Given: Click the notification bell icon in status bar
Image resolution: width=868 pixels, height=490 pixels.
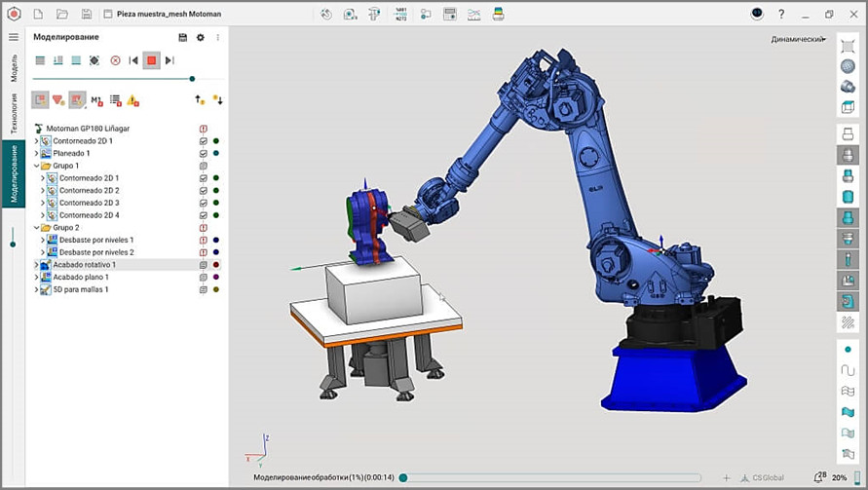Looking at the screenshot, I should point(818,476).
